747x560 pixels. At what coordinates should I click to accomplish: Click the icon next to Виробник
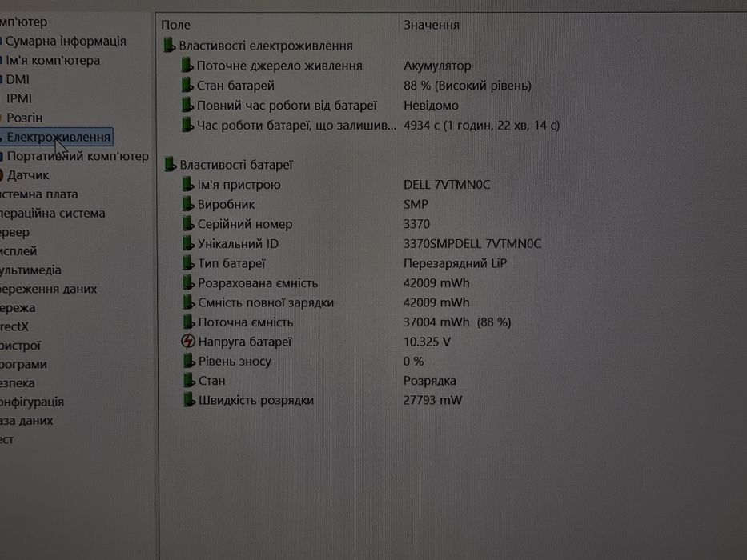188,204
